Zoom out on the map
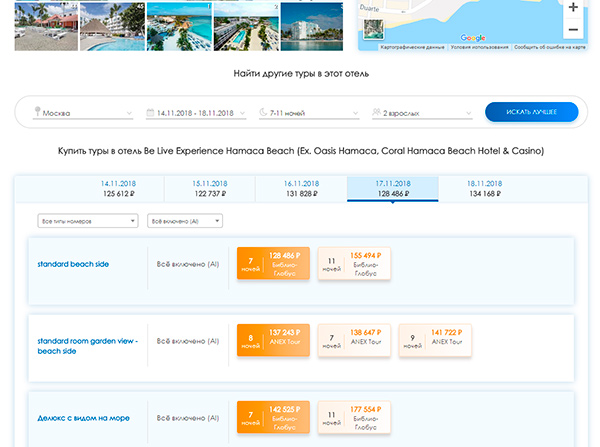 point(573,30)
